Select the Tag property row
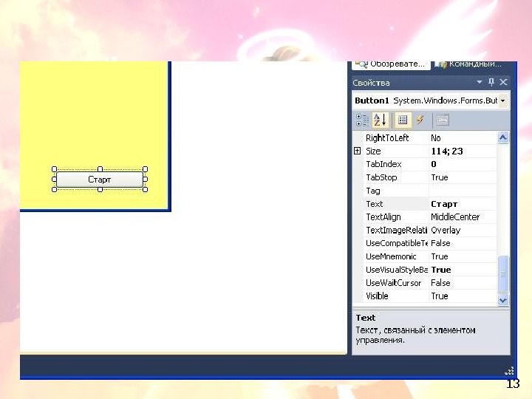This screenshot has width=532, height=399. [425, 191]
